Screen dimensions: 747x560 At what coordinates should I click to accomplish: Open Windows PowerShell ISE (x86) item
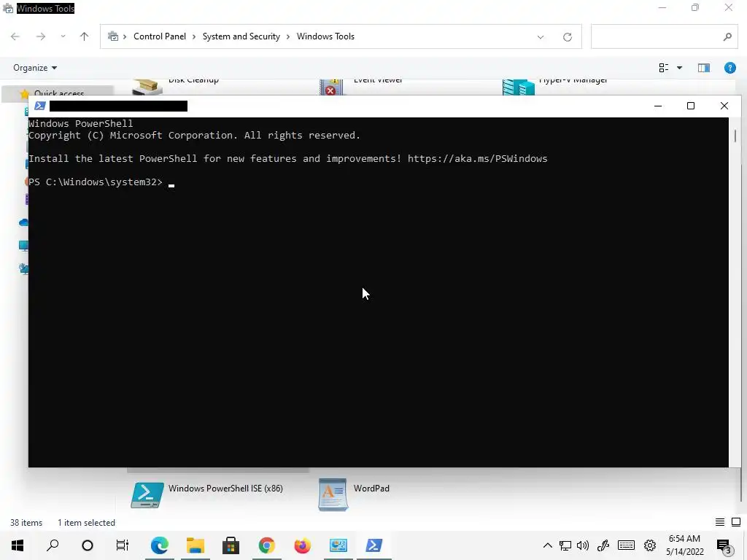207,494
